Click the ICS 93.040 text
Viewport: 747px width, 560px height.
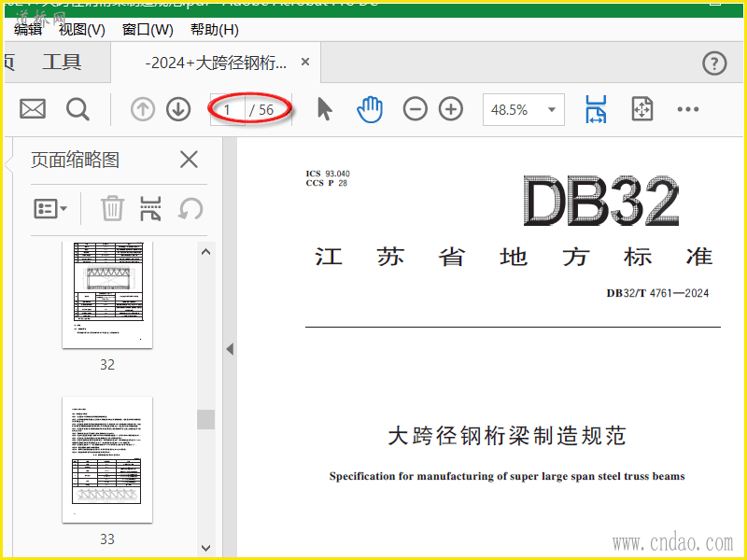[328, 174]
